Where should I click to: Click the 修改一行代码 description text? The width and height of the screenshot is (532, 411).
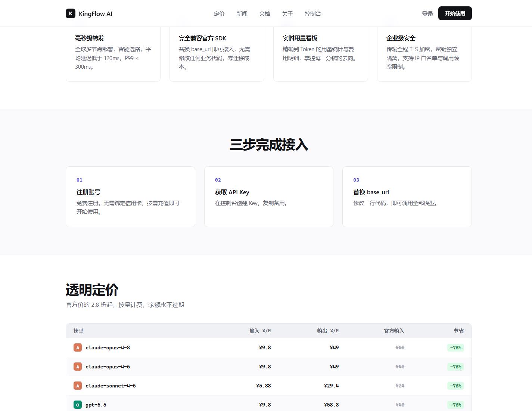coord(396,203)
